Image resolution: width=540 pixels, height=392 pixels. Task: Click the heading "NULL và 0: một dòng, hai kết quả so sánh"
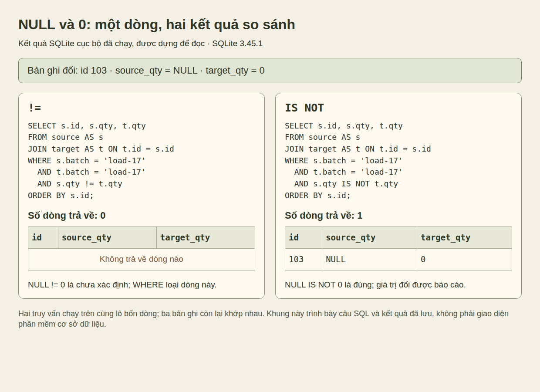coord(157,24)
